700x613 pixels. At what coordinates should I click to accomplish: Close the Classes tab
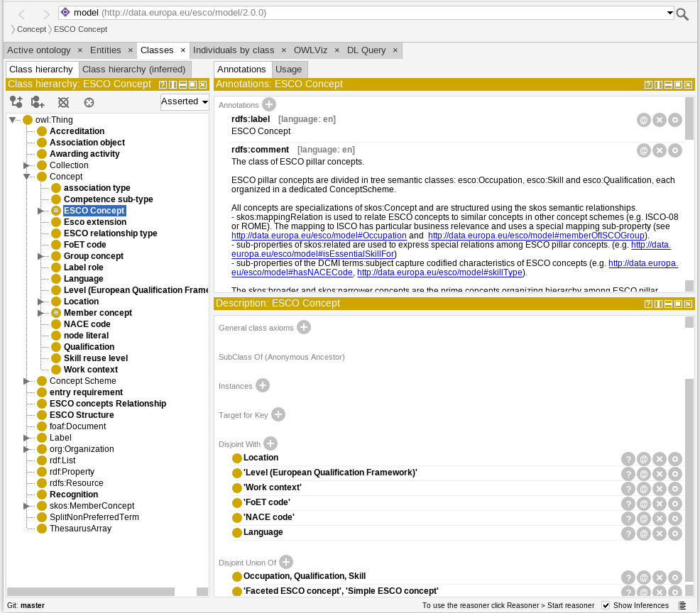point(182,50)
